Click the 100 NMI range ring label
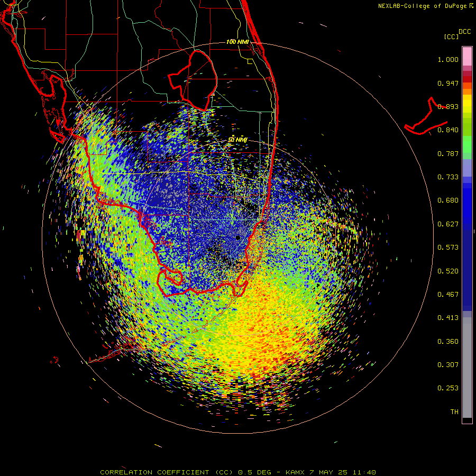 pos(237,42)
